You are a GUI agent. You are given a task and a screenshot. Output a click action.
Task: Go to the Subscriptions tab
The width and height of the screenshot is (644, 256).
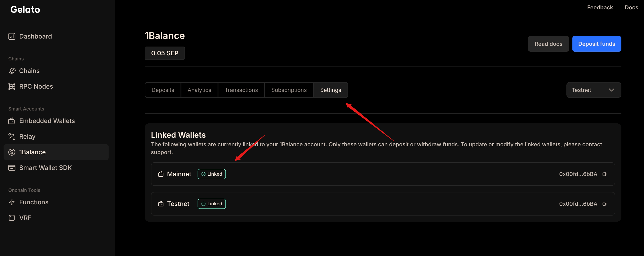click(x=289, y=90)
